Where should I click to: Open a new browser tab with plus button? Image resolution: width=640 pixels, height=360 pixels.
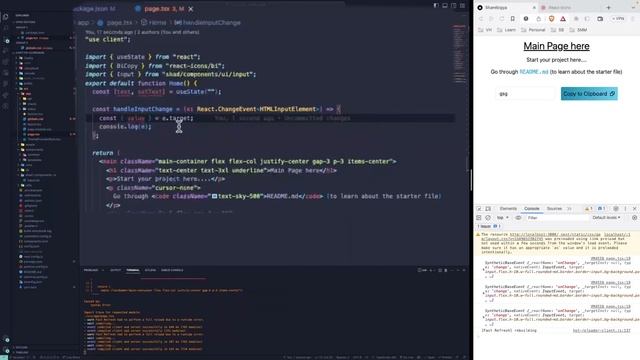click(608, 7)
